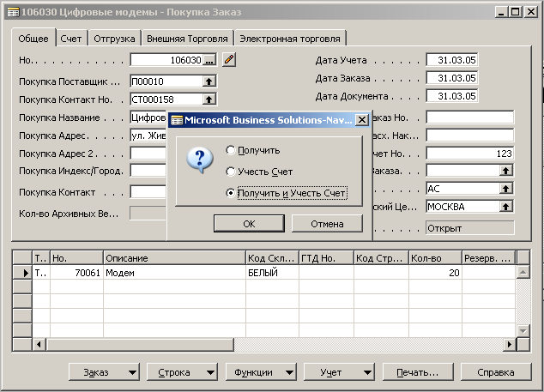Expand the Заказ menu button
This screenshot has width=544, height=392.
click(104, 372)
